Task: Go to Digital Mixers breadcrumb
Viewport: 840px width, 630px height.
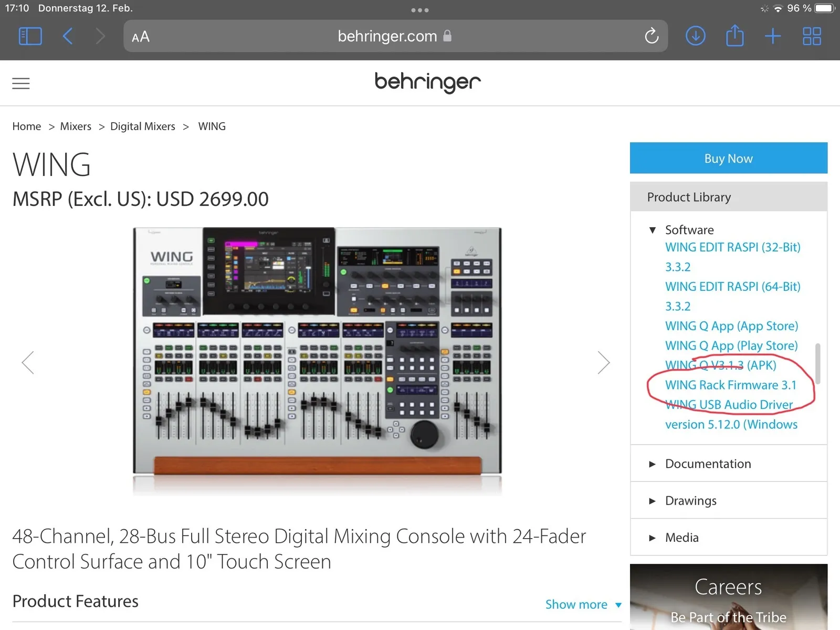Action: click(143, 127)
